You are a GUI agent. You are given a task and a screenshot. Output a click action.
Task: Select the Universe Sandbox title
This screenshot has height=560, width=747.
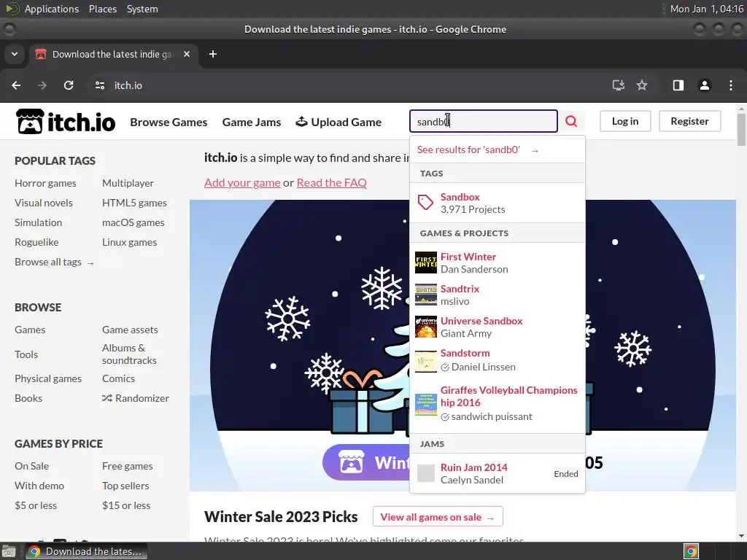tap(481, 321)
